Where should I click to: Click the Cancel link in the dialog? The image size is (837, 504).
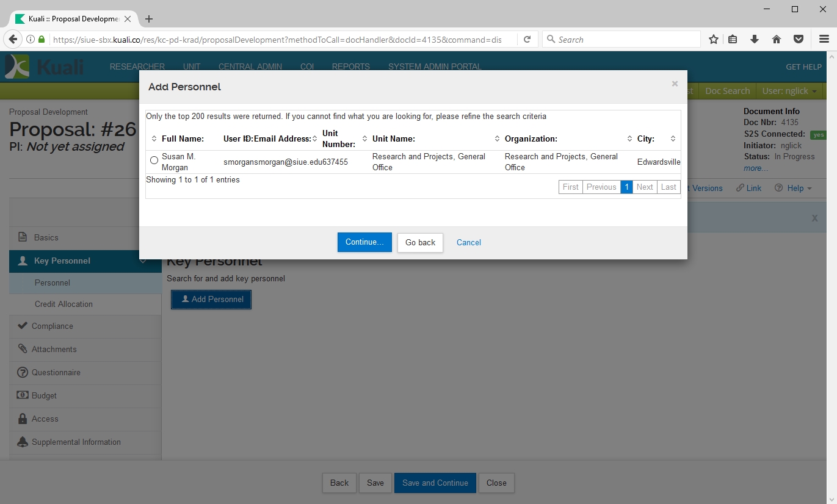468,242
